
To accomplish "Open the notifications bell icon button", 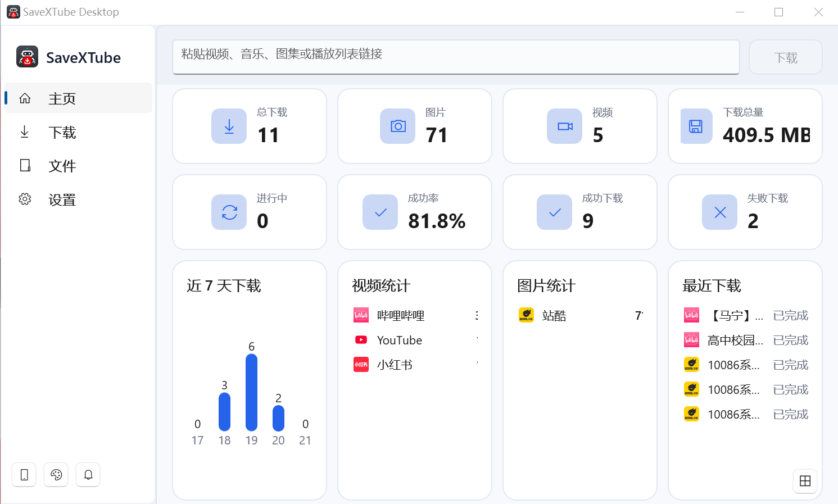I will (x=88, y=475).
